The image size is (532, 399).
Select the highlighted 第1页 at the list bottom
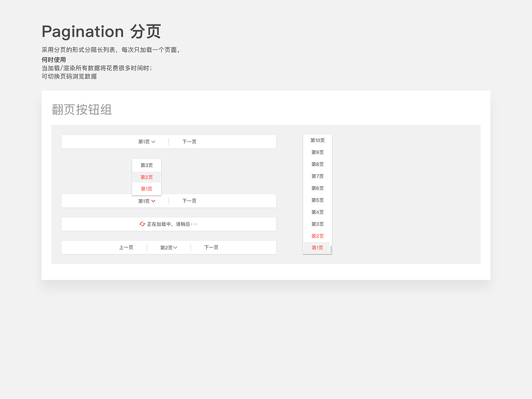(x=317, y=248)
